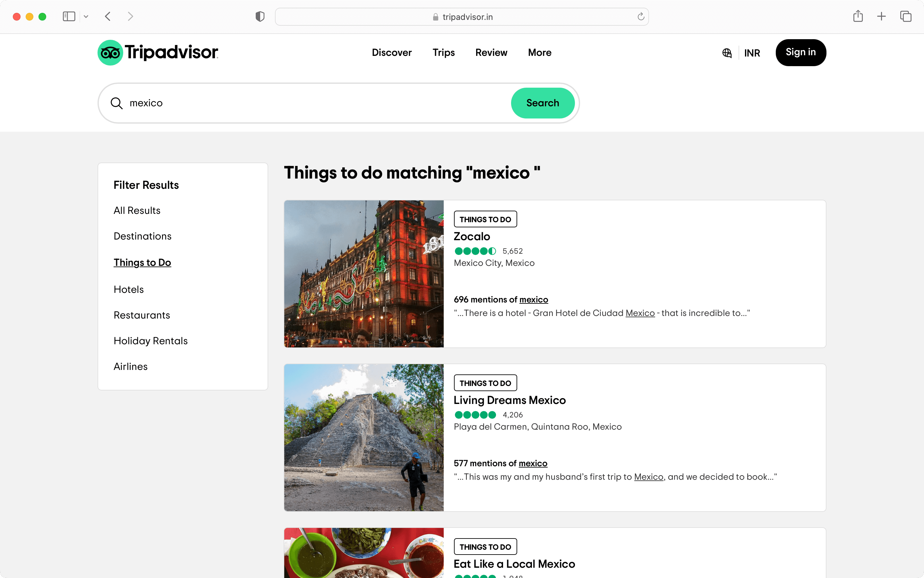Viewport: 924px width, 578px height.
Task: Click Zocalo's 5,652 review count
Action: [x=512, y=251]
